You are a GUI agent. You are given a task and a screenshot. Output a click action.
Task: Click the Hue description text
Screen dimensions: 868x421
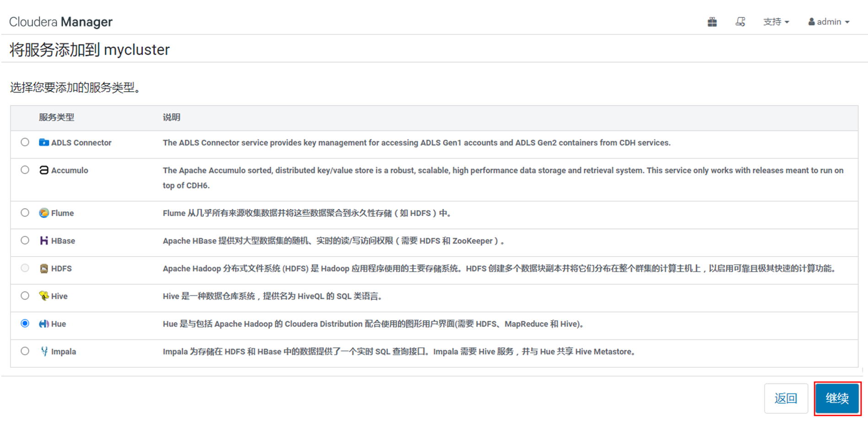tap(373, 324)
